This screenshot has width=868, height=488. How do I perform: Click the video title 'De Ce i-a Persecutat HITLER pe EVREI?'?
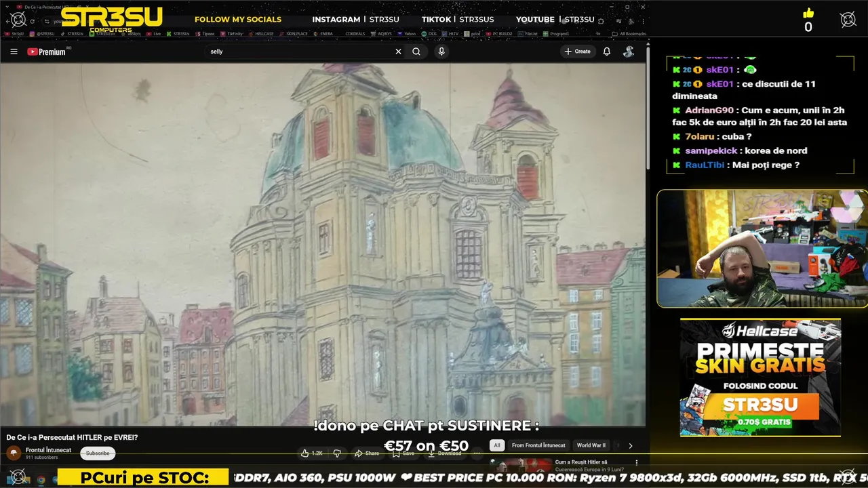72,437
